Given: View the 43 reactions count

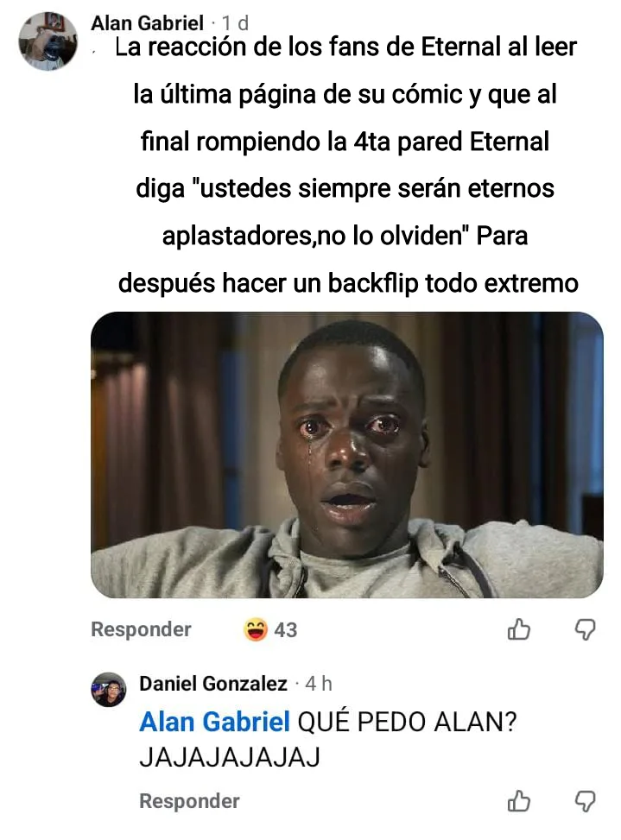Looking at the screenshot, I should [x=286, y=630].
